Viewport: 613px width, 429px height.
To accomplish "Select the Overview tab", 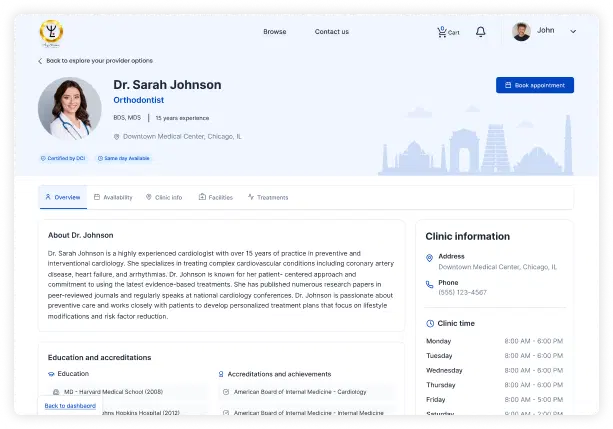I will coord(63,197).
